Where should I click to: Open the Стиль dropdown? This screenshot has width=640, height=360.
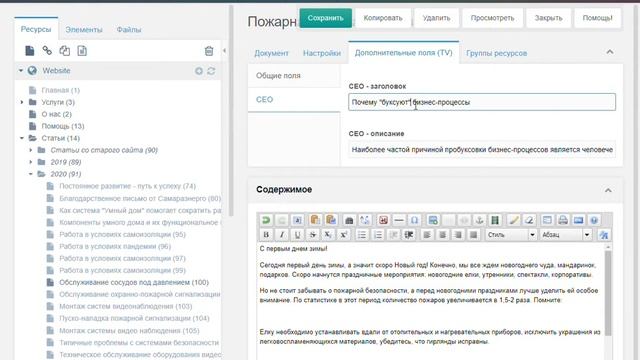(x=510, y=235)
